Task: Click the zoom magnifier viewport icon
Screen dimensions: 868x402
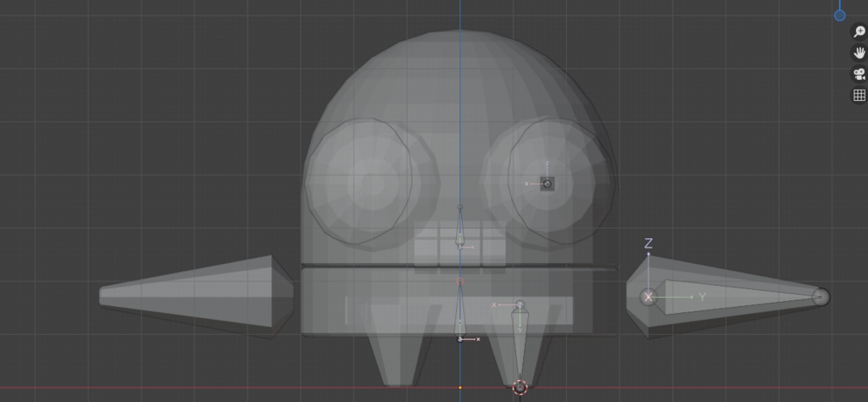Action: point(859,31)
